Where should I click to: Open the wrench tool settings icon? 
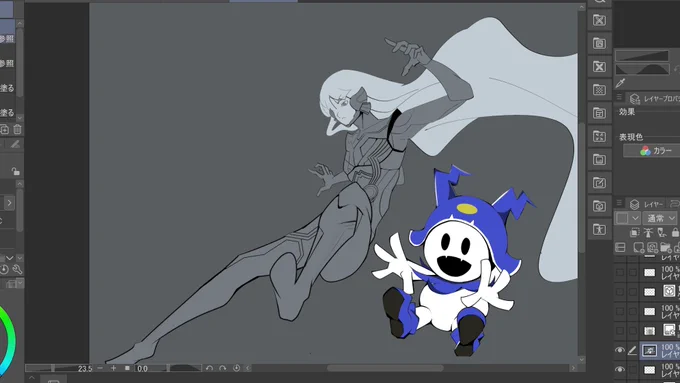(17, 269)
